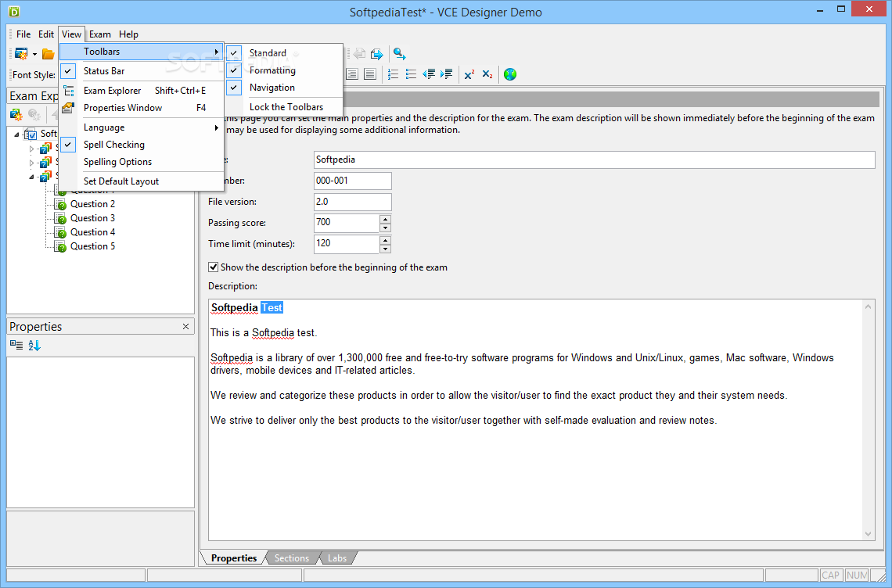Click the Properties Window menu icon
The image size is (892, 588).
click(68, 108)
